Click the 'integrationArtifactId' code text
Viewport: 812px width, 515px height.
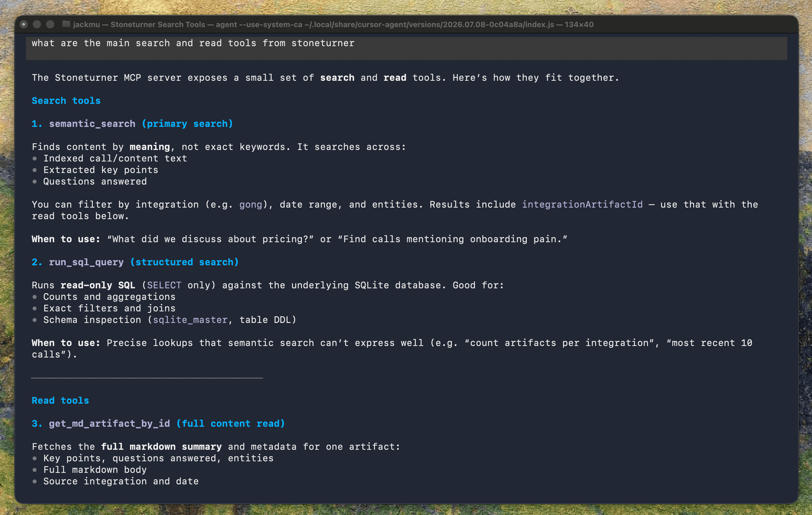(582, 205)
